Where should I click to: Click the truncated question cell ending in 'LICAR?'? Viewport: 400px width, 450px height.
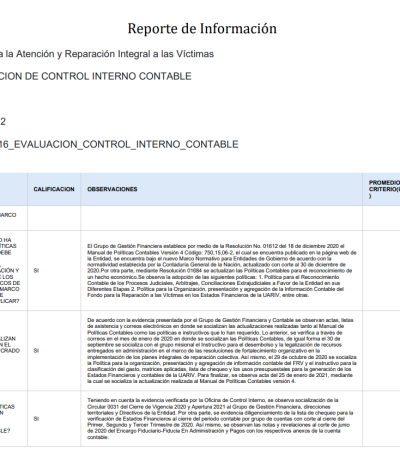click(13, 270)
